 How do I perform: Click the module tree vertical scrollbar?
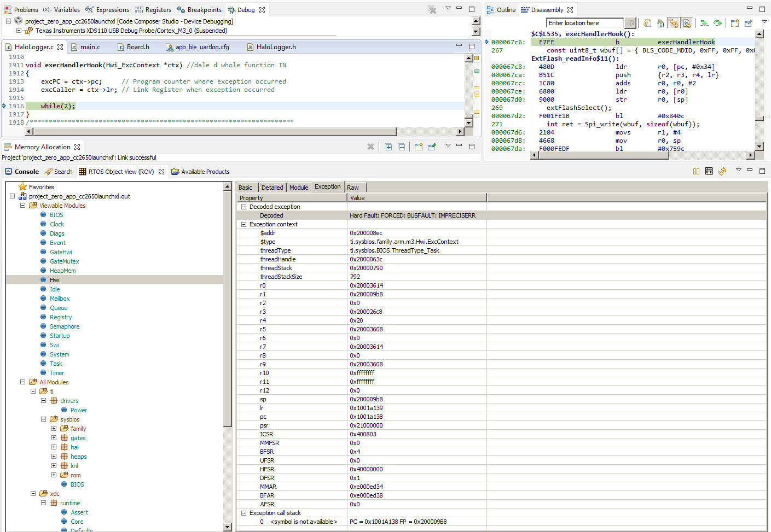(228, 358)
